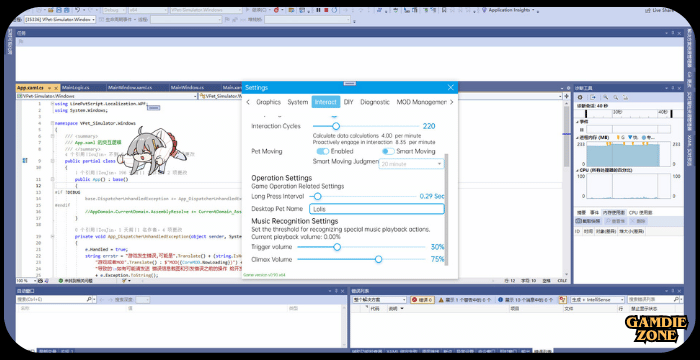The height and width of the screenshot is (360, 700).
Task: Select the App.xaml.cs editor tab
Action: pyautogui.click(x=38, y=88)
